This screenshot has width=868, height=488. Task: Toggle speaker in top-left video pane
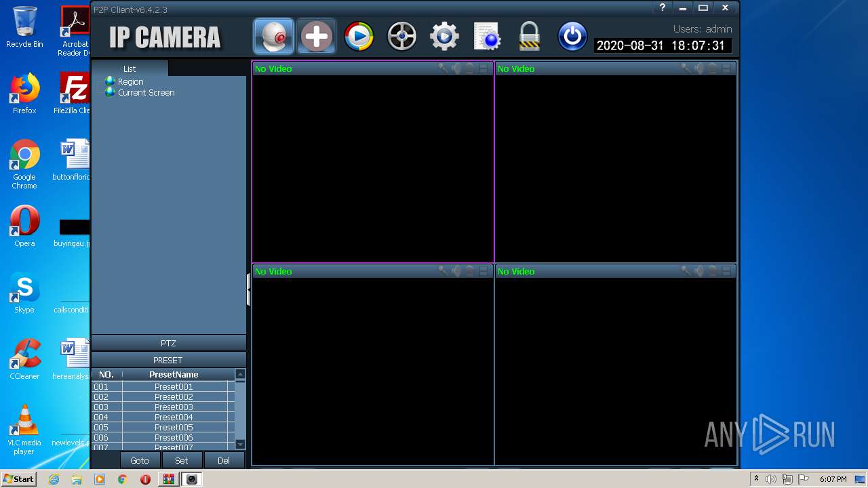[x=456, y=68]
